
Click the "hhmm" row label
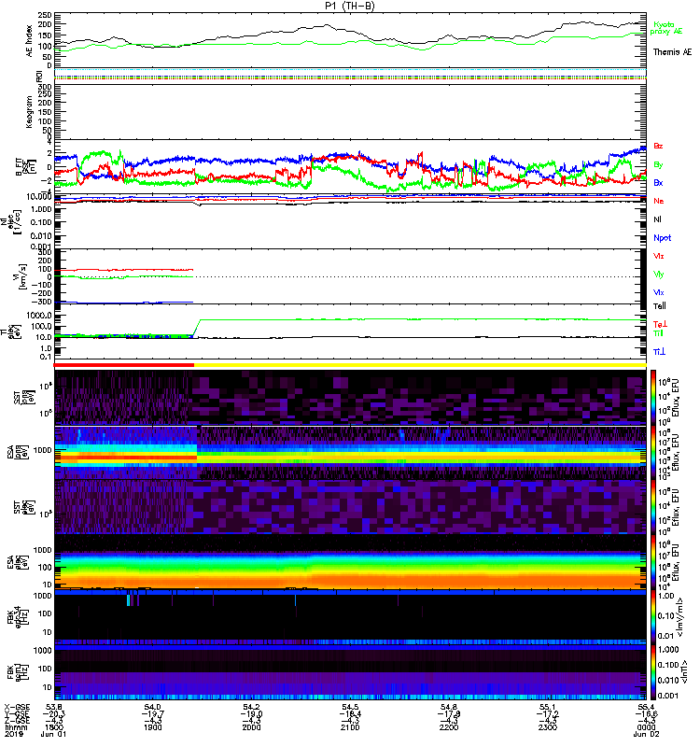click(16, 728)
